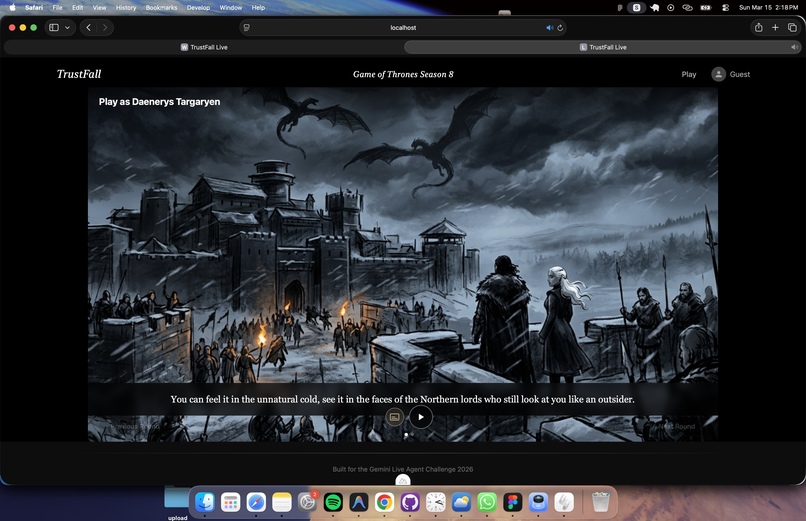Open the Trash in the Dock
806x521 pixels.
600,502
